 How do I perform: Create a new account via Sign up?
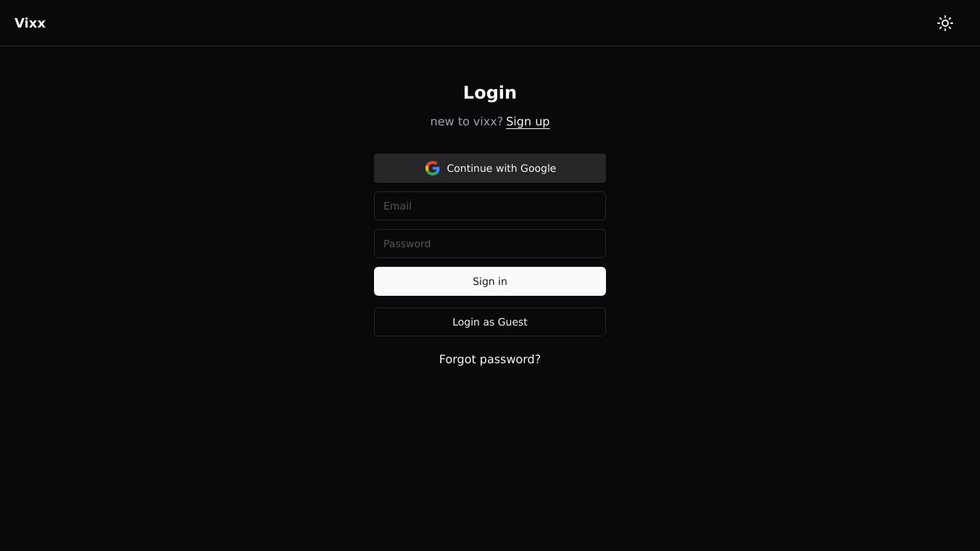click(528, 122)
